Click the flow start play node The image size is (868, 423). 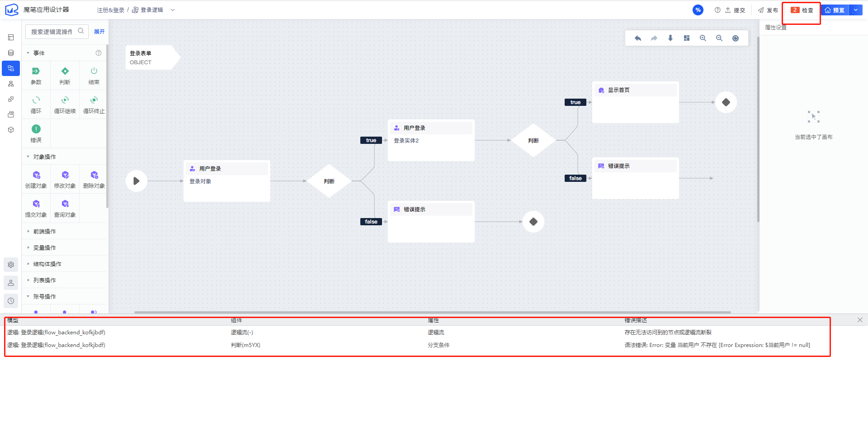[x=136, y=181]
